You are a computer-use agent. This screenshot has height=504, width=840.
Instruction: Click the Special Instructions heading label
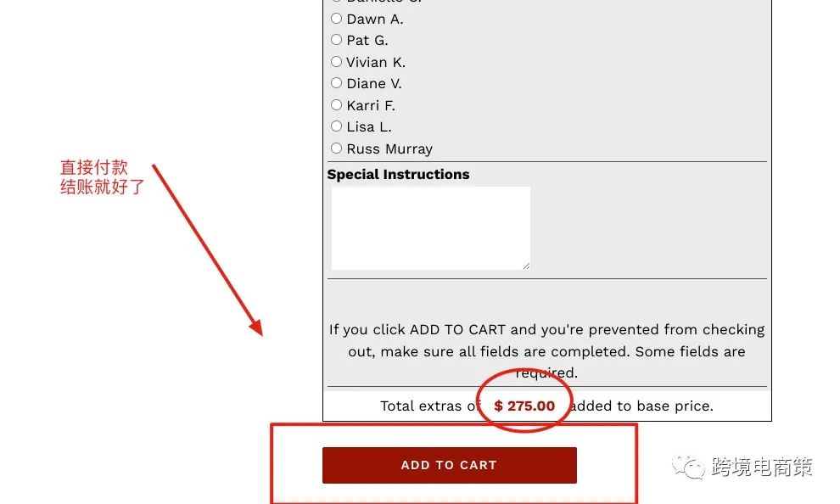398,175
